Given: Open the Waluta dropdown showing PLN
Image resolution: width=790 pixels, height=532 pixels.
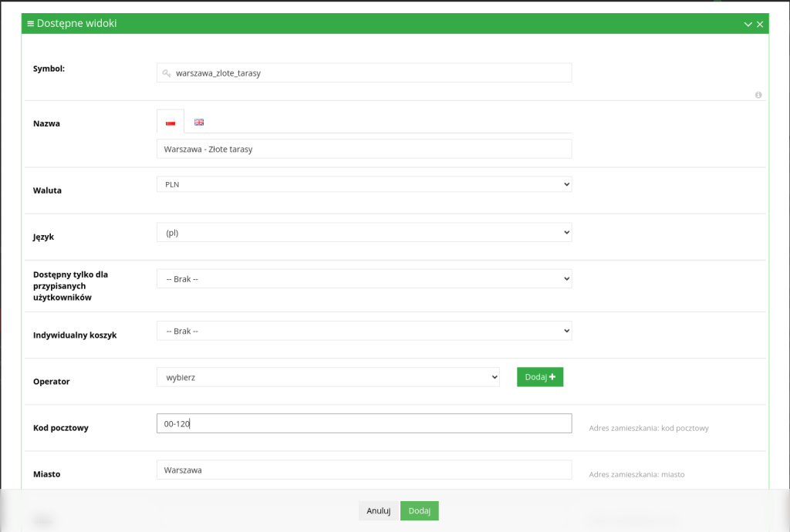Looking at the screenshot, I should click(x=363, y=184).
